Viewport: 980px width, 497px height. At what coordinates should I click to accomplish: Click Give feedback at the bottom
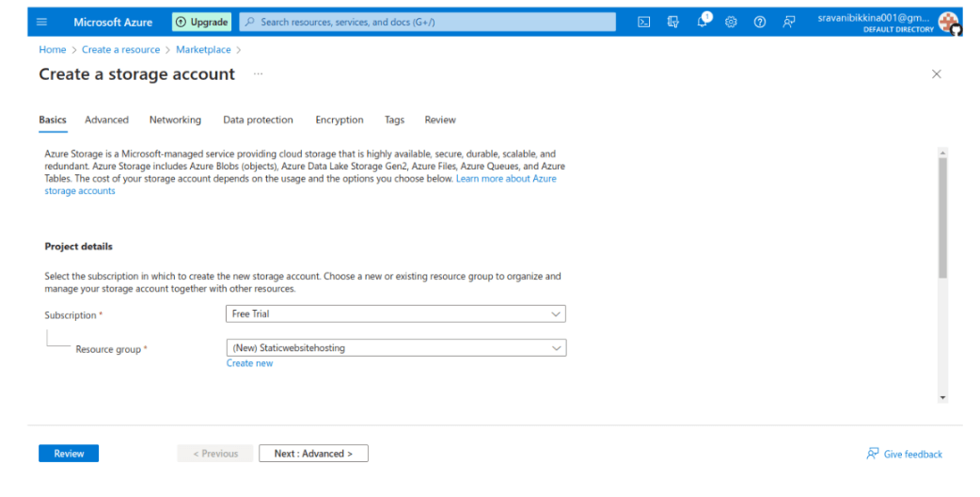[x=905, y=454]
